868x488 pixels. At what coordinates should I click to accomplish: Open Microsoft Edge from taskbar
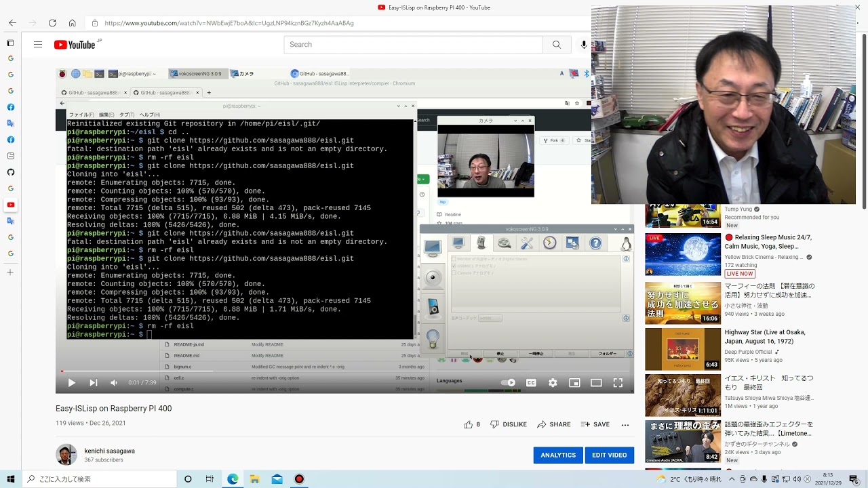coord(233,479)
